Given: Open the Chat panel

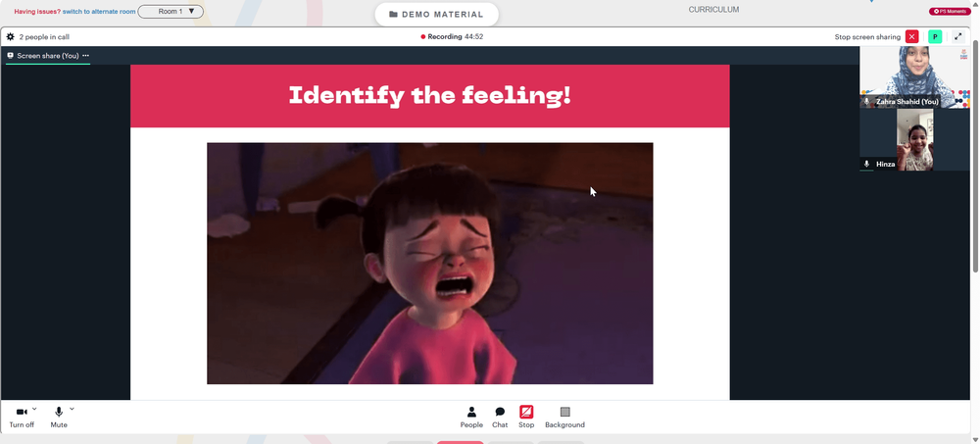Looking at the screenshot, I should [500, 418].
